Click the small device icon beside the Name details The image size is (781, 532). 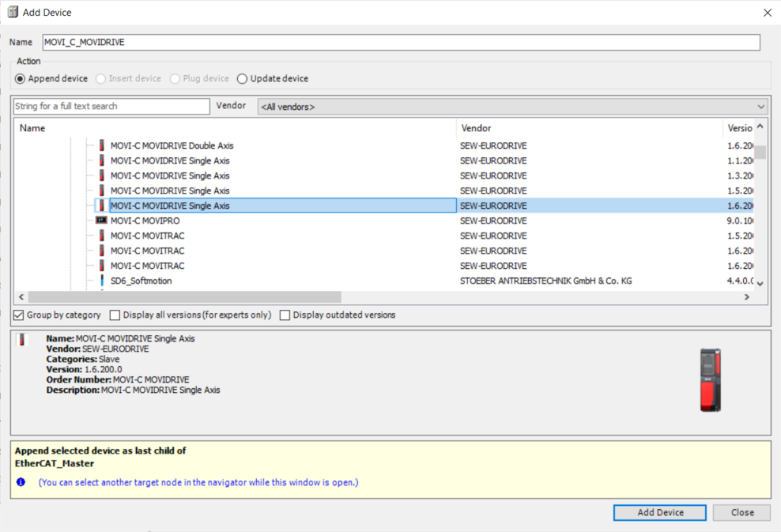pos(21,340)
